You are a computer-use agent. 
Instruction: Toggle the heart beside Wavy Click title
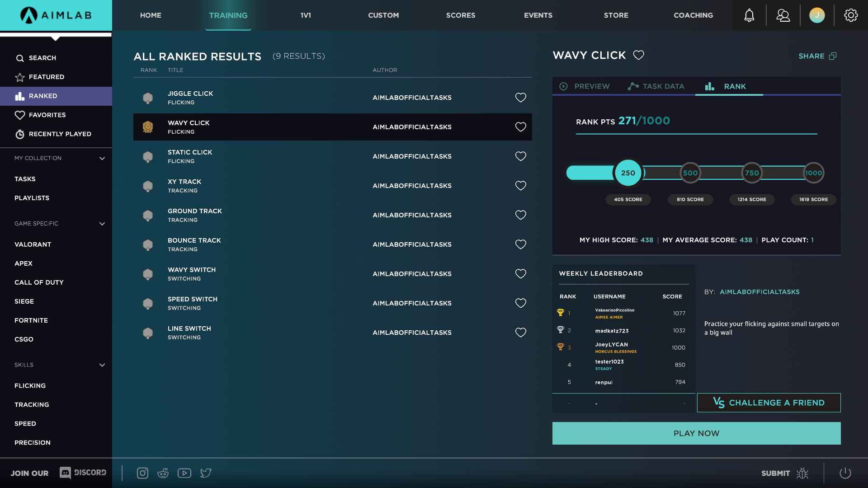tap(638, 55)
